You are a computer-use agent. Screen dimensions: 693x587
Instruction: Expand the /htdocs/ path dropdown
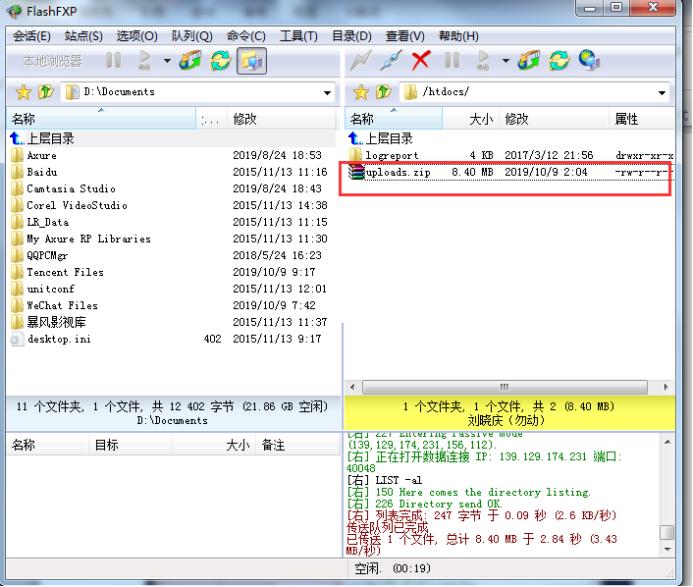point(662,92)
